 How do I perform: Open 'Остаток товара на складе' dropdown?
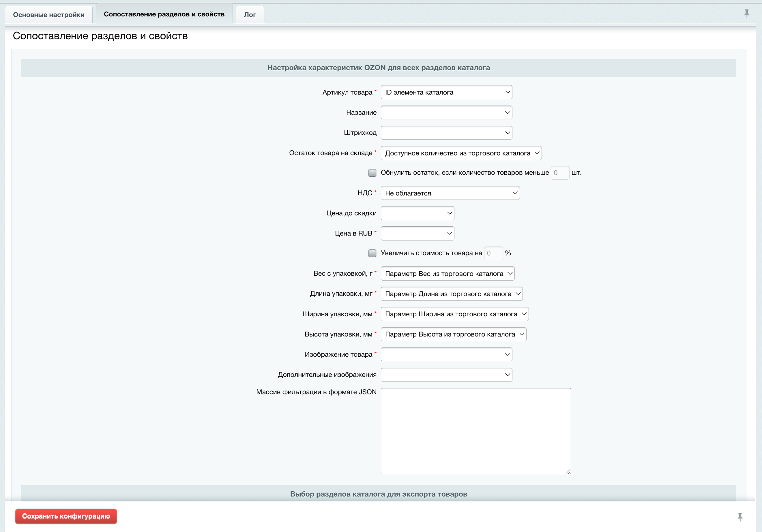[461, 153]
